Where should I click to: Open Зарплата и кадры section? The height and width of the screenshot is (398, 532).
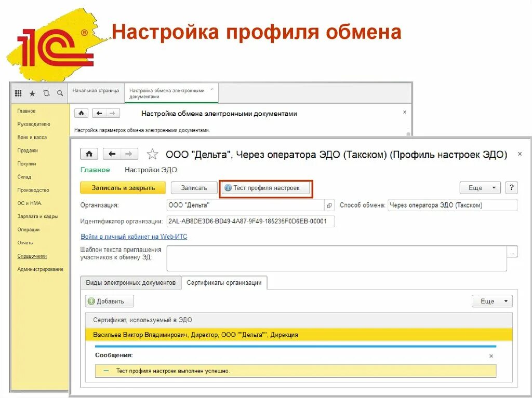click(37, 216)
